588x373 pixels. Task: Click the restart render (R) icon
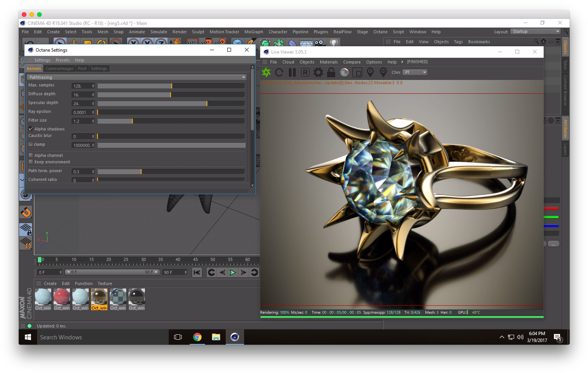coord(305,72)
